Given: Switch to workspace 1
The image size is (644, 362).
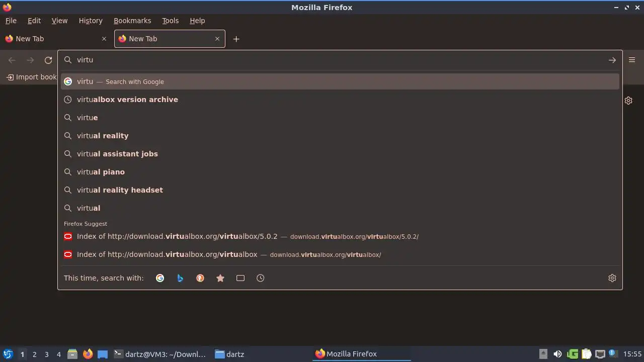Looking at the screenshot, I should point(22,354).
